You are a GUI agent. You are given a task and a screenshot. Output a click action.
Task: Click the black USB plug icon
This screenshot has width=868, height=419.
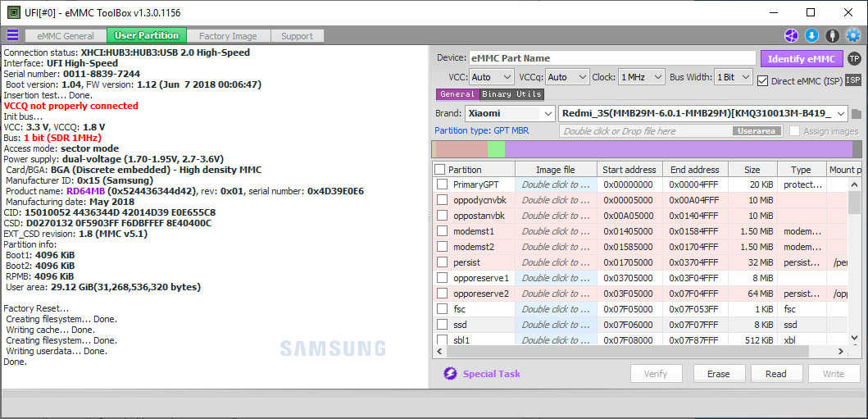click(x=831, y=36)
